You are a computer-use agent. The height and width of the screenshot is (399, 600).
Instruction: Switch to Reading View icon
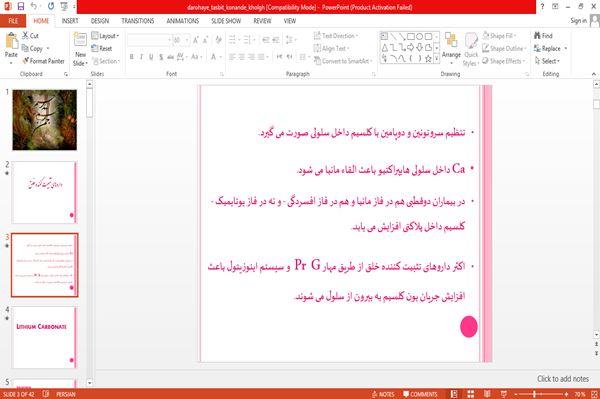(x=487, y=394)
